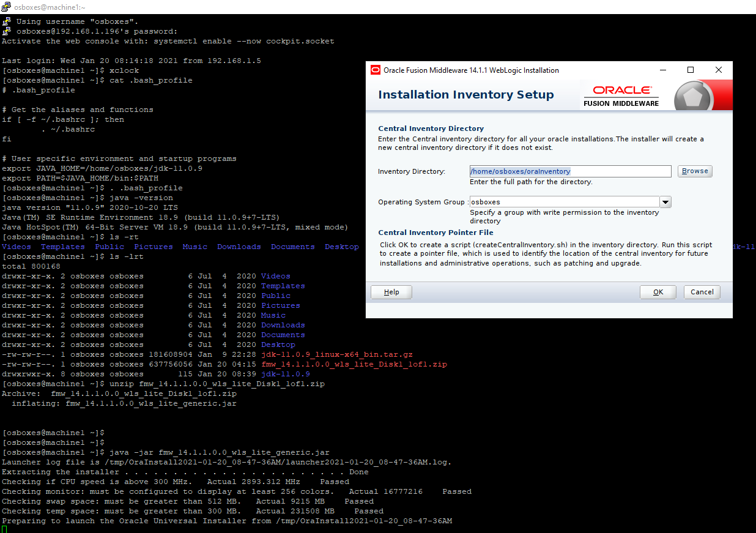Select the osboxes group combo box field
Viewport: 756px width, 533px height.
(565, 202)
